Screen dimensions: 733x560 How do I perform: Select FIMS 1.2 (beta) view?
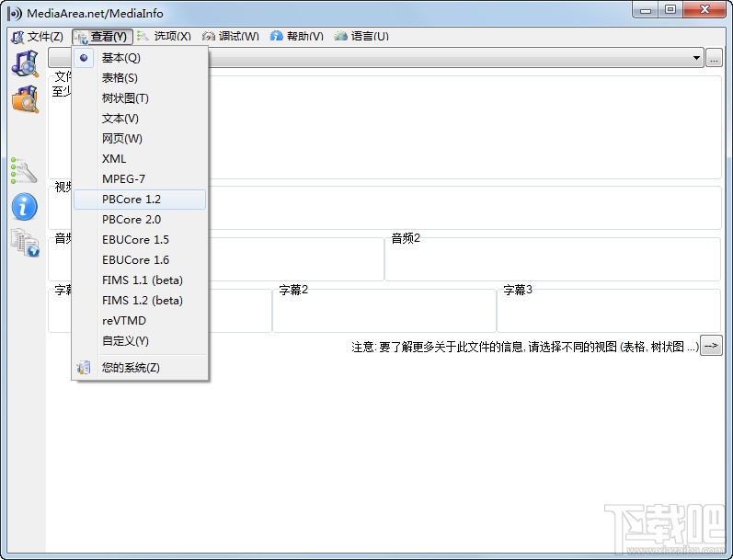pos(139,301)
